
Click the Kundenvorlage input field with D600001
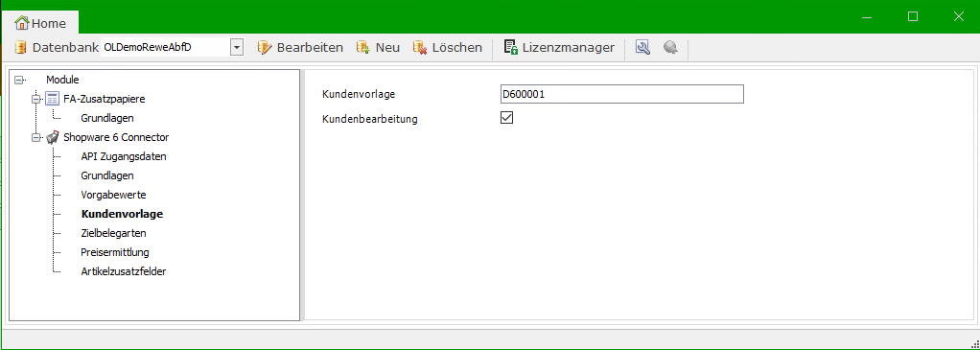[622, 94]
